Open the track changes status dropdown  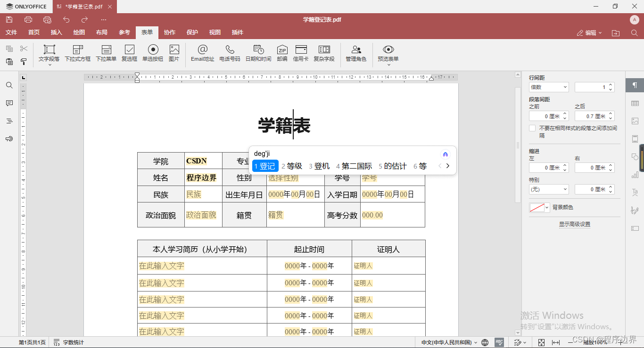click(x=520, y=342)
